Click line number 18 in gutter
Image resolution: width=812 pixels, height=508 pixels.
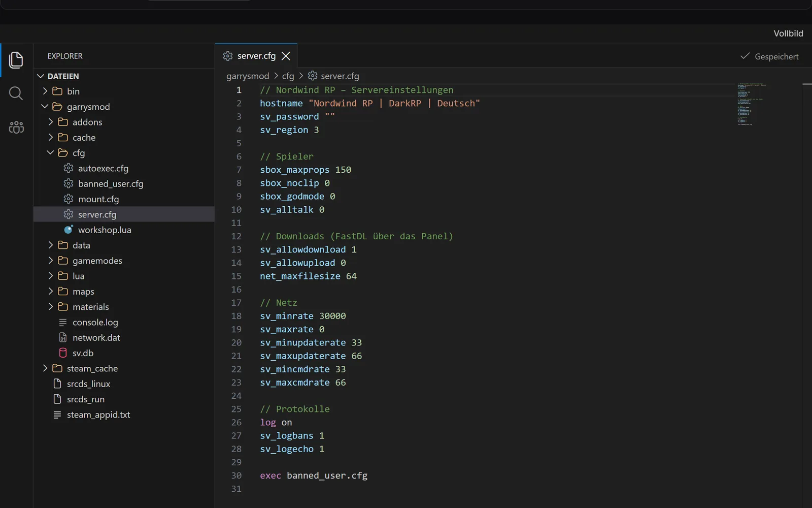tap(236, 316)
